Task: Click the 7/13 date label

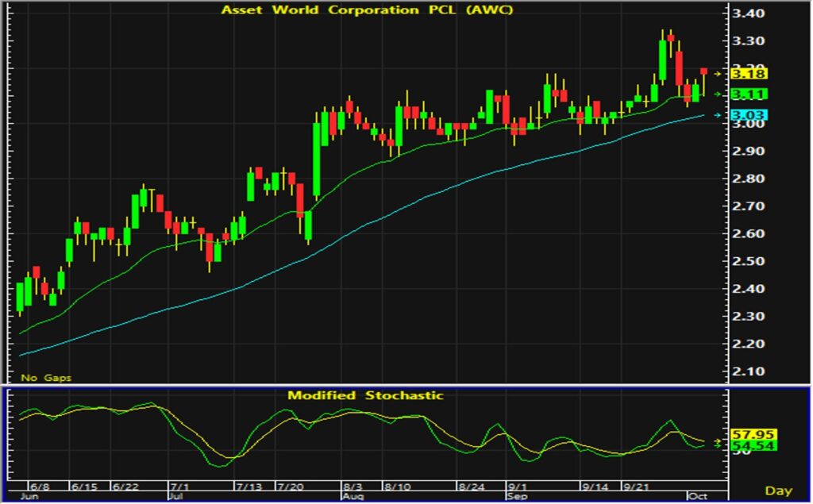Action: point(249,487)
